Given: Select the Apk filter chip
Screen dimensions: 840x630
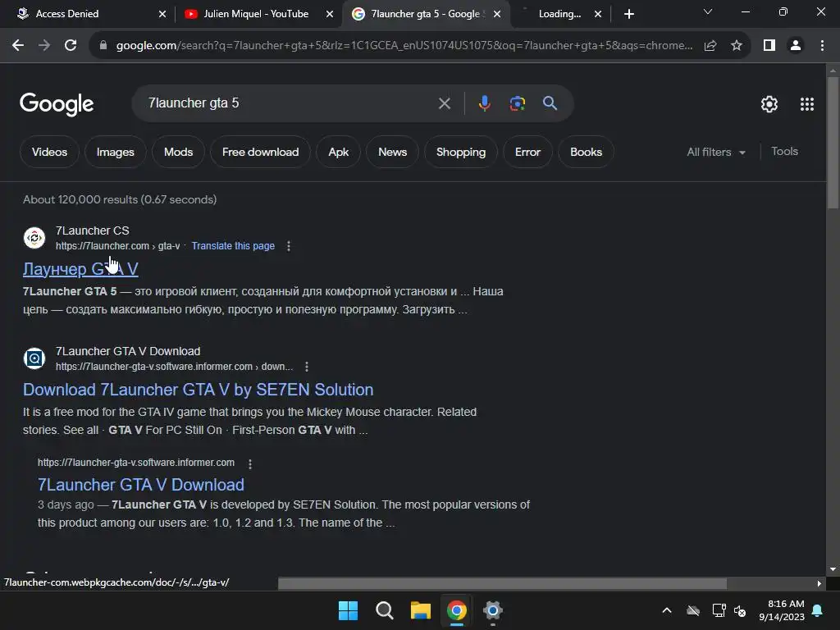Looking at the screenshot, I should [x=339, y=152].
